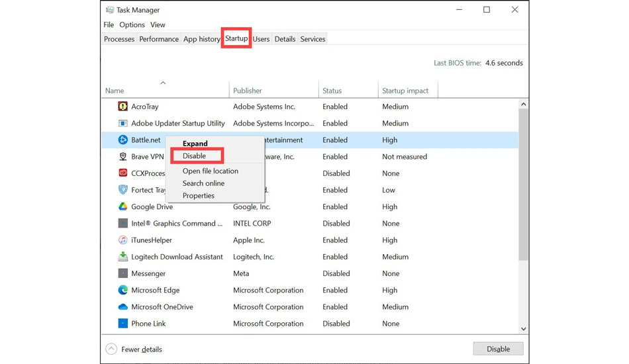The image size is (629, 364).
Task: Switch to the Details tab
Action: point(285,39)
